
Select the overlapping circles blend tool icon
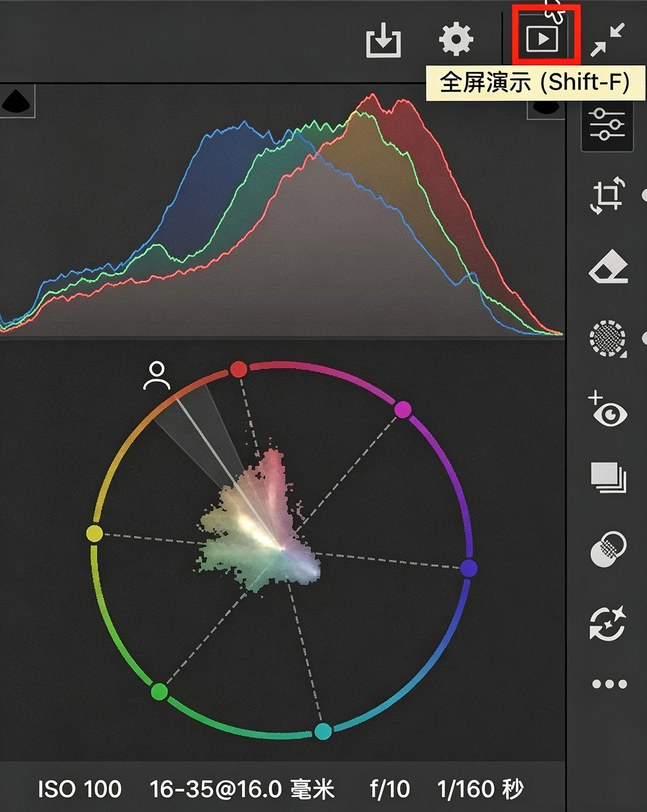[609, 549]
